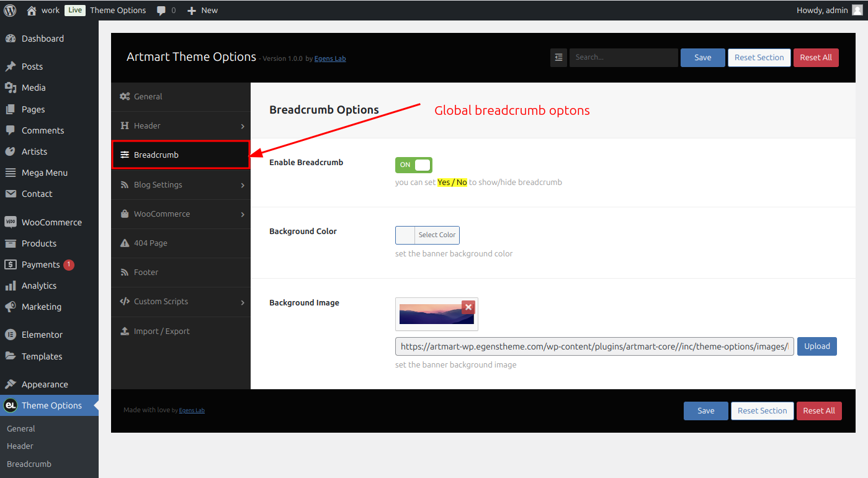Click the Marketing megaphone icon
The height and width of the screenshot is (478, 868).
click(11, 307)
